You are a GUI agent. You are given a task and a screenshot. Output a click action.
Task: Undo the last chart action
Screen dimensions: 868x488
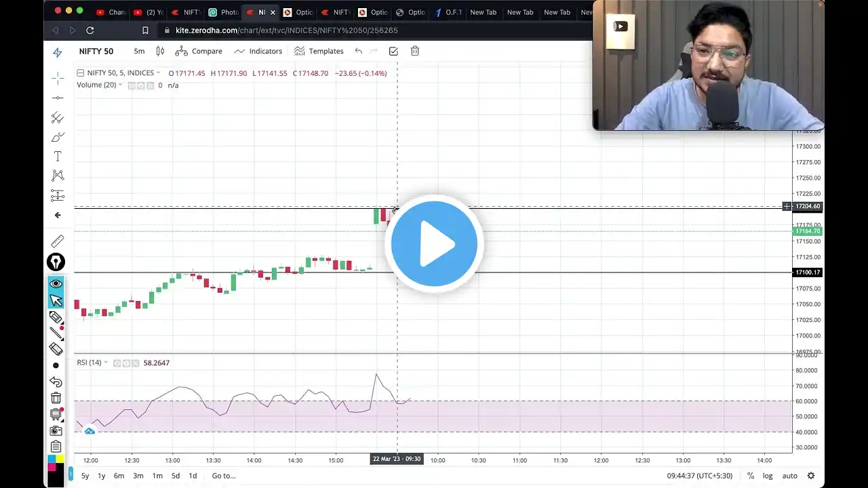point(359,52)
